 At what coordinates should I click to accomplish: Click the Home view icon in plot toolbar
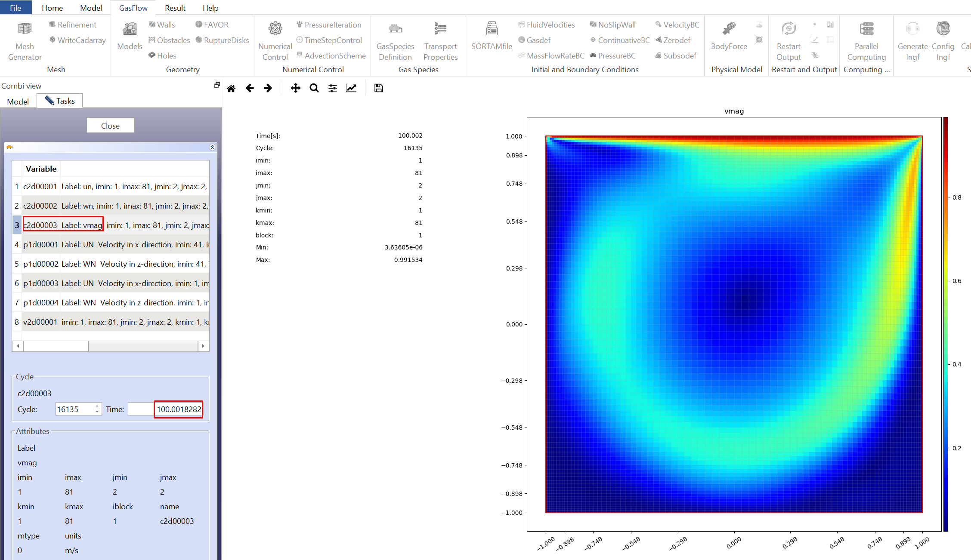coord(231,88)
